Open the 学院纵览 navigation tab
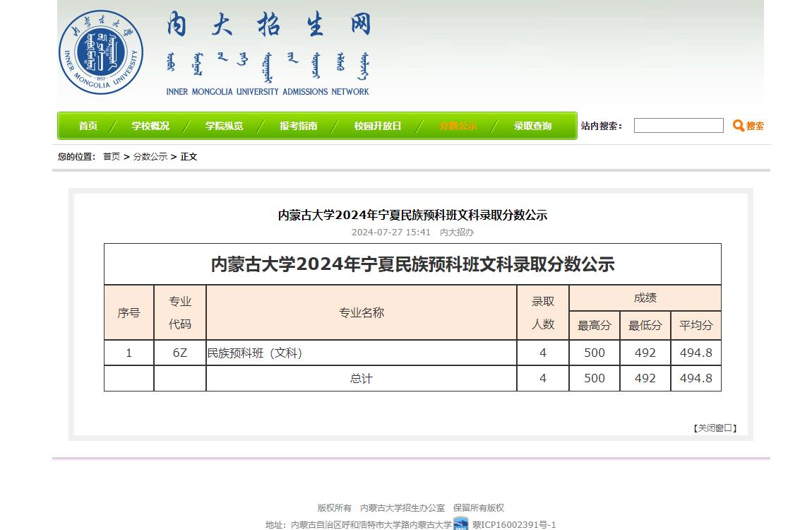 tap(225, 126)
